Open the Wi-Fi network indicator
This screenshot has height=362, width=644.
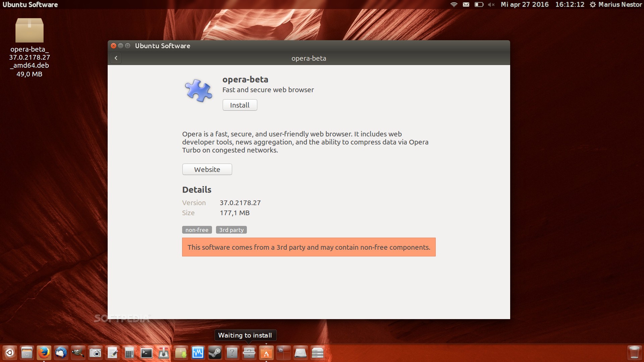(x=454, y=4)
